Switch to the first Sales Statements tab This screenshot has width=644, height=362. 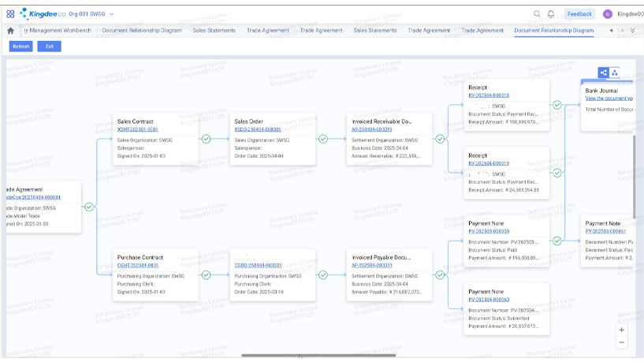tap(214, 31)
